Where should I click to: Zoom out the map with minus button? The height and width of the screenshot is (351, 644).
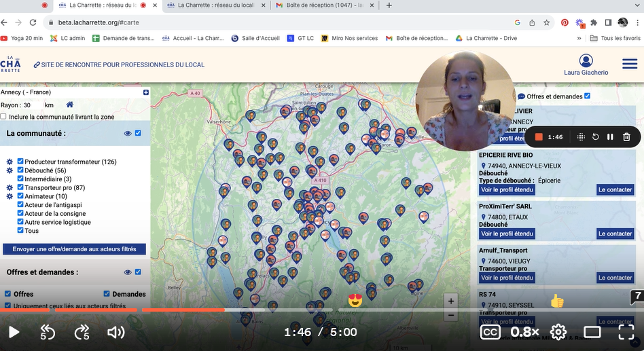click(450, 315)
